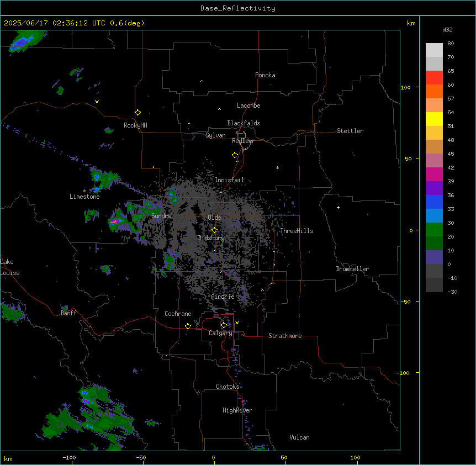This screenshot has width=476, height=465.
Task: Click the Sundre label
Action: click(161, 216)
